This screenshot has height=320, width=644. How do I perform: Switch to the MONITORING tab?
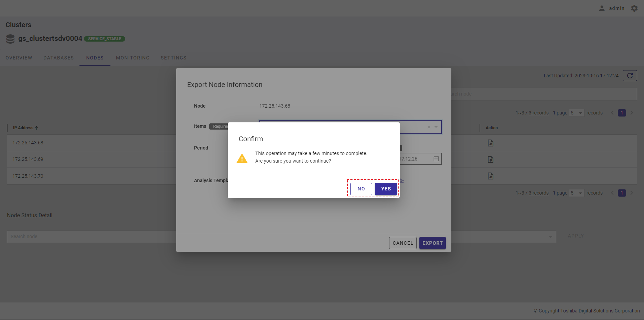click(133, 58)
